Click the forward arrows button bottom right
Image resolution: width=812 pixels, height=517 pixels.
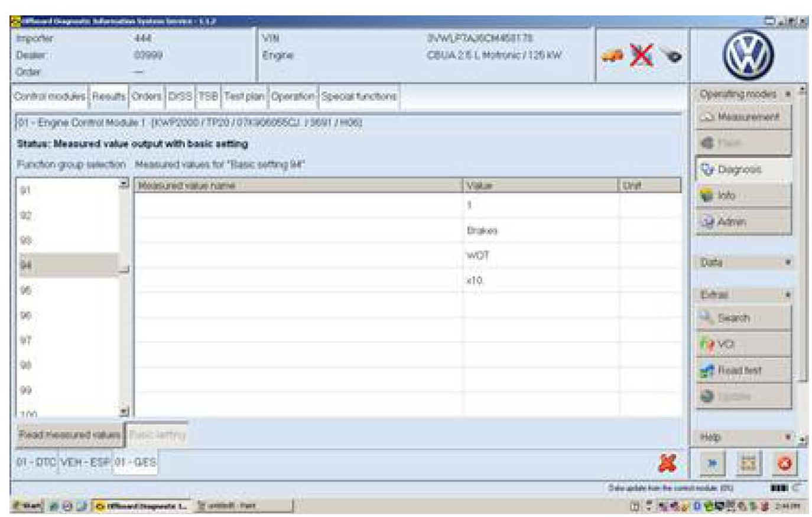coord(713,464)
